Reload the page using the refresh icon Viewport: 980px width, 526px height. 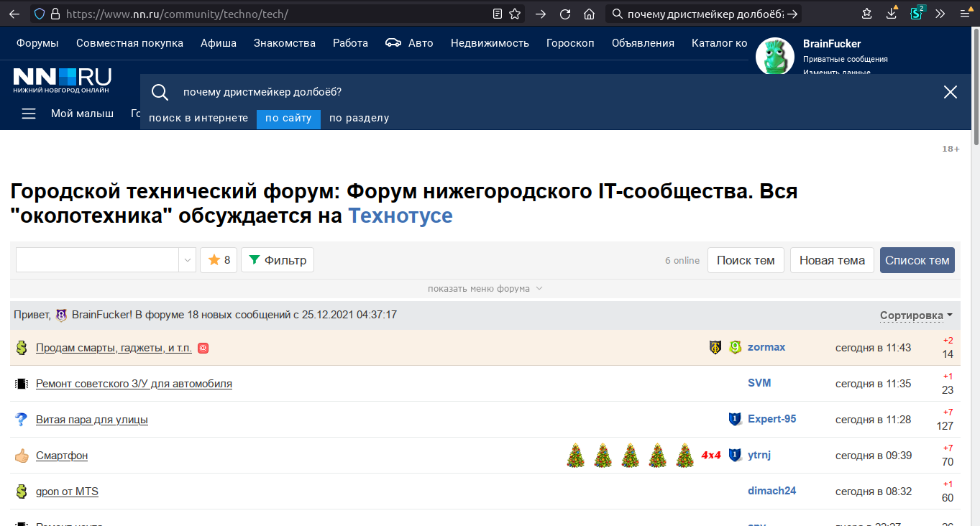(x=565, y=14)
